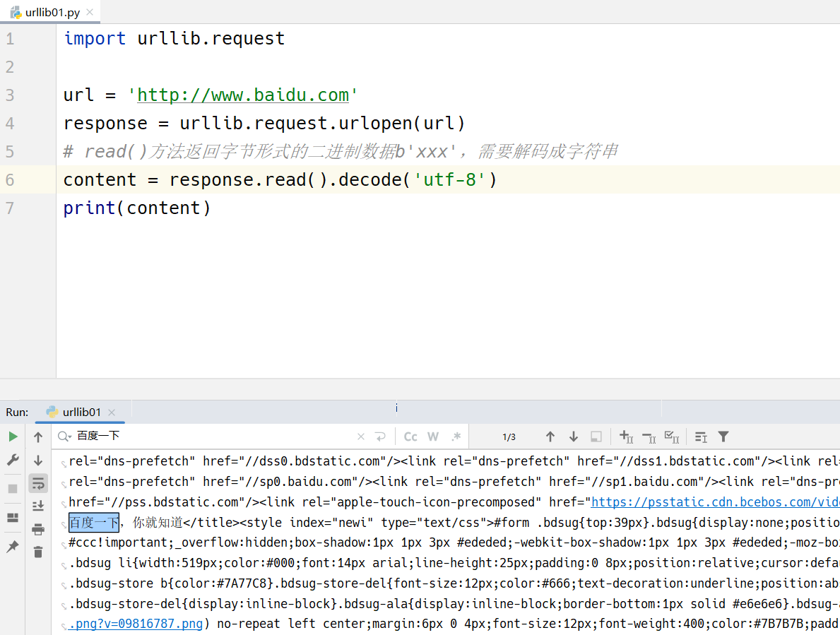840x635 pixels.
Task: Click line number 6 in gutter
Action: point(10,180)
